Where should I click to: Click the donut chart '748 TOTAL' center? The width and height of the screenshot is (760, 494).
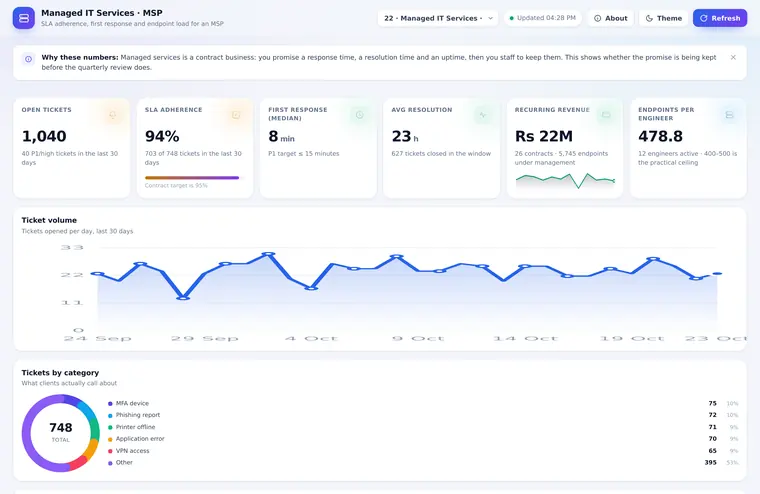click(61, 431)
